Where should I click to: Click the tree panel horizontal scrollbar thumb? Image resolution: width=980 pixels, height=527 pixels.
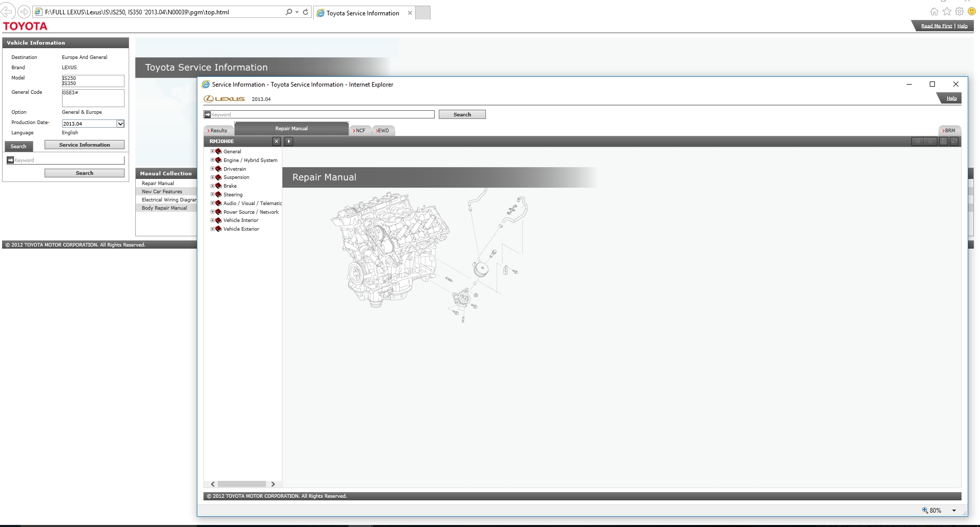pyautogui.click(x=242, y=484)
